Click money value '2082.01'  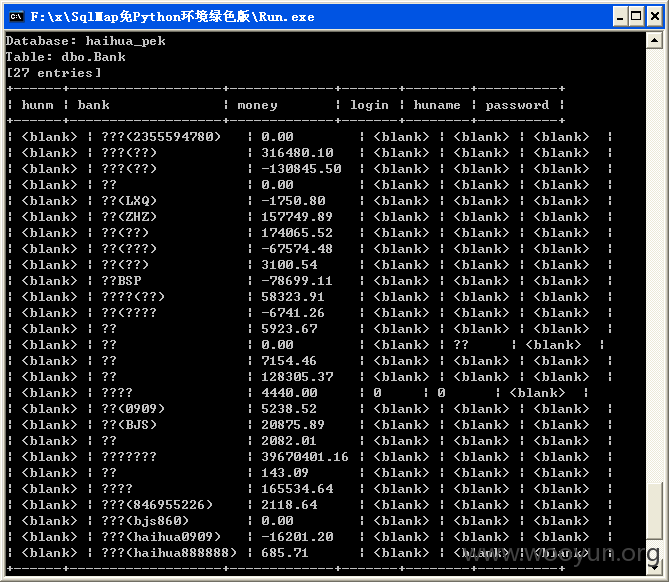click(289, 441)
